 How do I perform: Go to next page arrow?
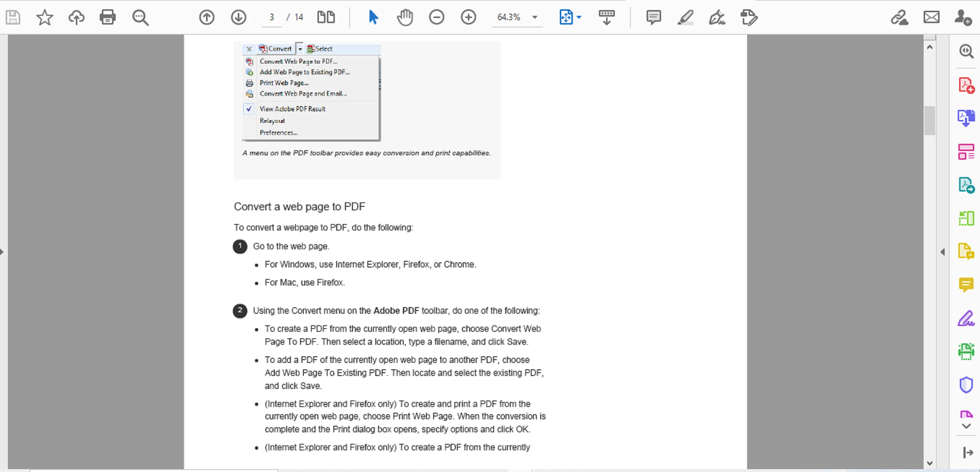(238, 17)
